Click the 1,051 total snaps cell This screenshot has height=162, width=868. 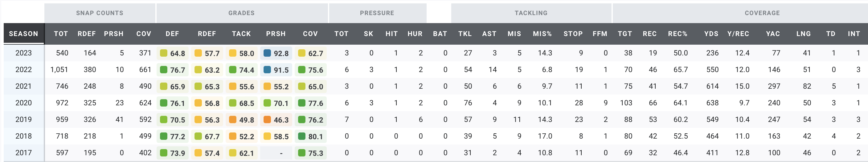click(x=59, y=70)
